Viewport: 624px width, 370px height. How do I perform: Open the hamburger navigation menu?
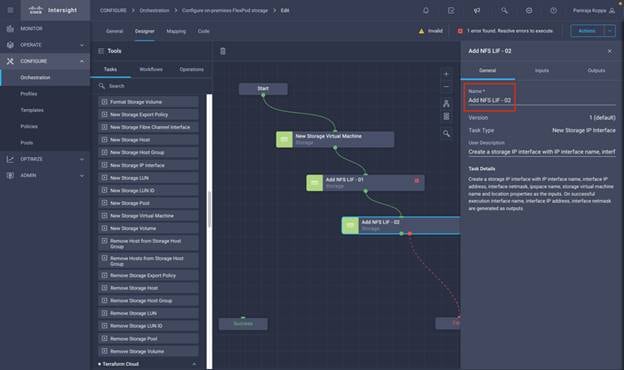(10, 10)
